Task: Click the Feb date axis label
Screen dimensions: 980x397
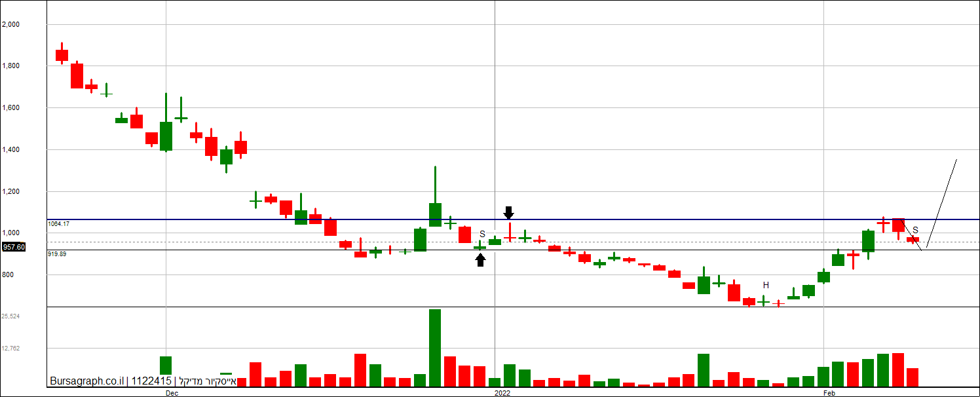Action: click(x=829, y=393)
